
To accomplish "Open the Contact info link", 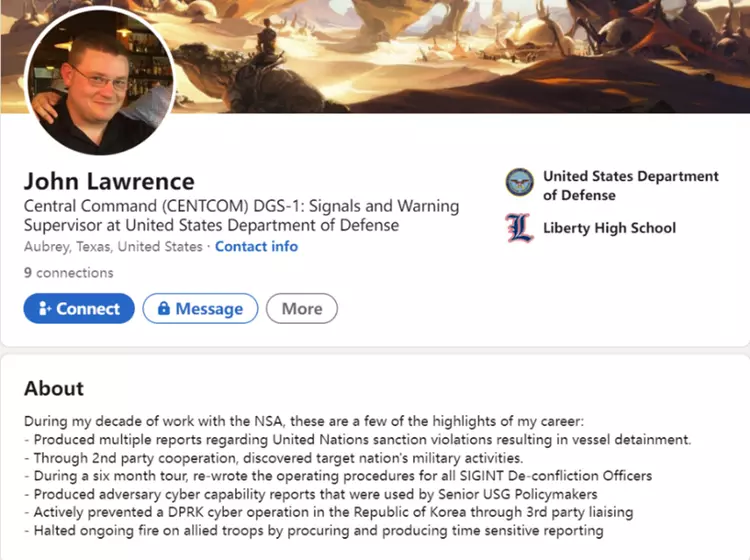I will [x=256, y=246].
